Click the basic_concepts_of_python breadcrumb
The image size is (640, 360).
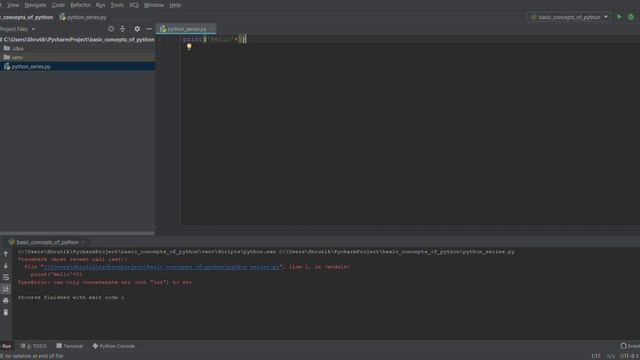[27, 17]
